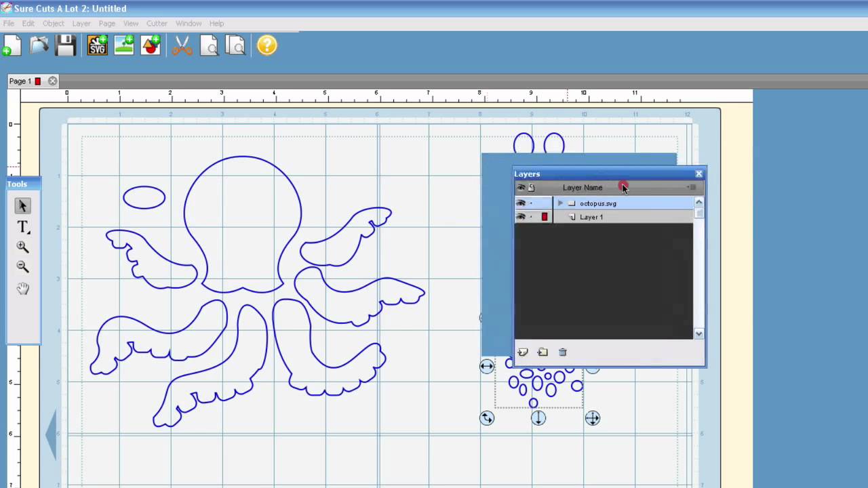
Task: Click the blue arrow at the mat's left edge
Action: point(50,434)
